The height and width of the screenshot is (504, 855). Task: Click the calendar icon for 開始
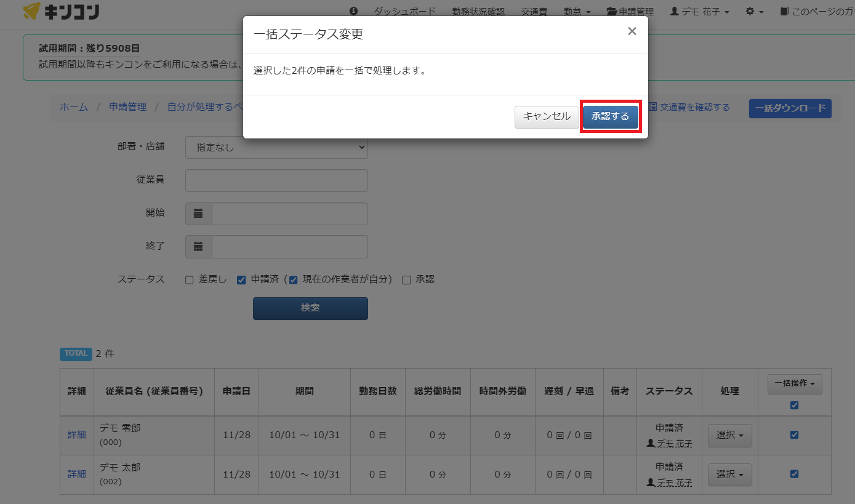point(198,214)
